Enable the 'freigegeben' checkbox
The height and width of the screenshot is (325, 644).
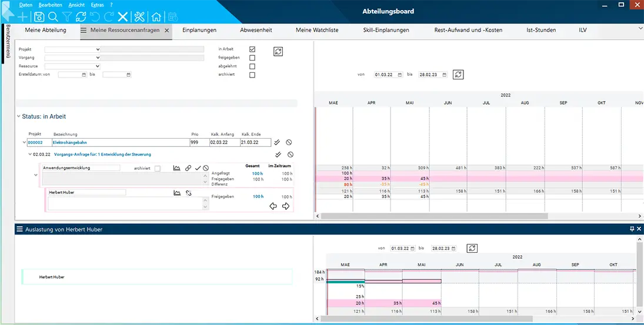[x=252, y=58]
